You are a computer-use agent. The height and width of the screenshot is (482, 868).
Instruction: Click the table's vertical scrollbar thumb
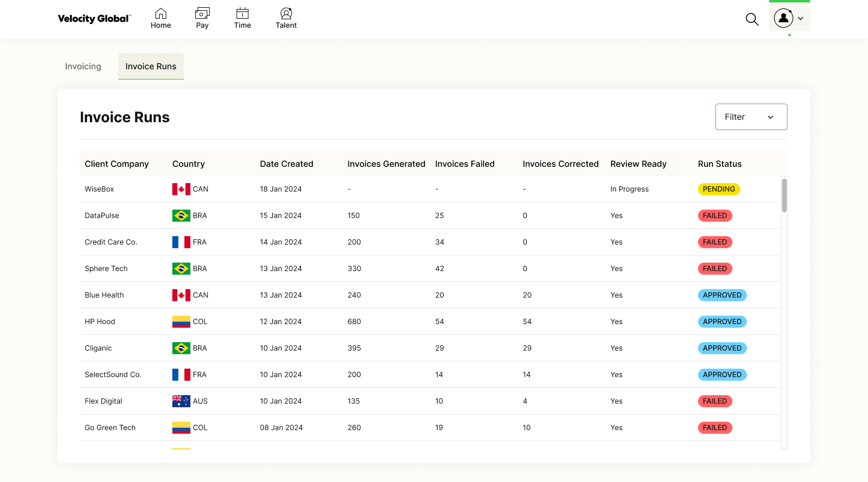(x=784, y=195)
